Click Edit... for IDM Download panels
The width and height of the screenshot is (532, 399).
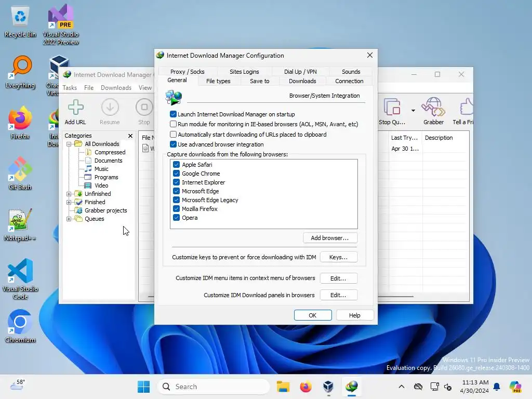338,295
